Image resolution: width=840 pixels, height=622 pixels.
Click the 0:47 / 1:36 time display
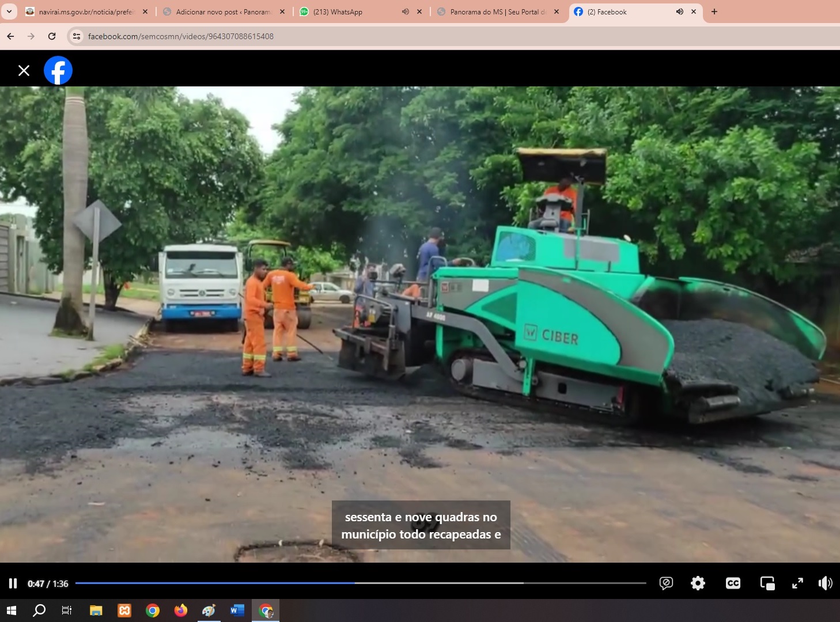48,583
